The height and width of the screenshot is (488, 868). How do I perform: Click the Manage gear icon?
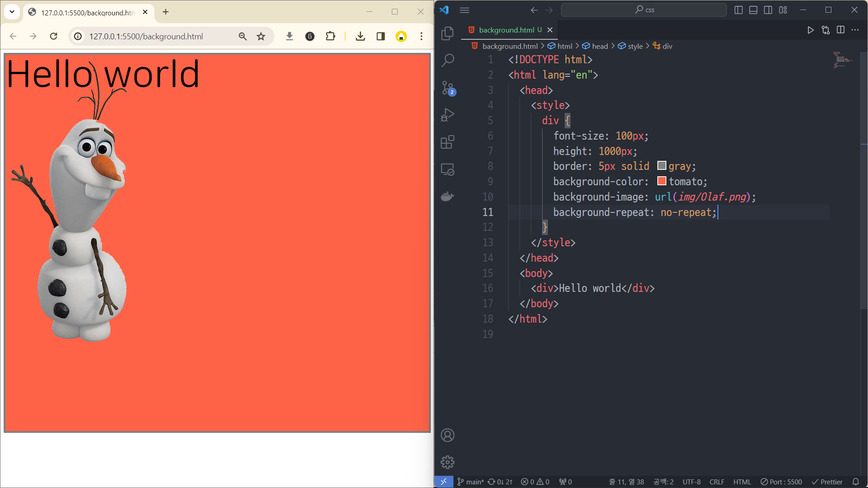447,462
